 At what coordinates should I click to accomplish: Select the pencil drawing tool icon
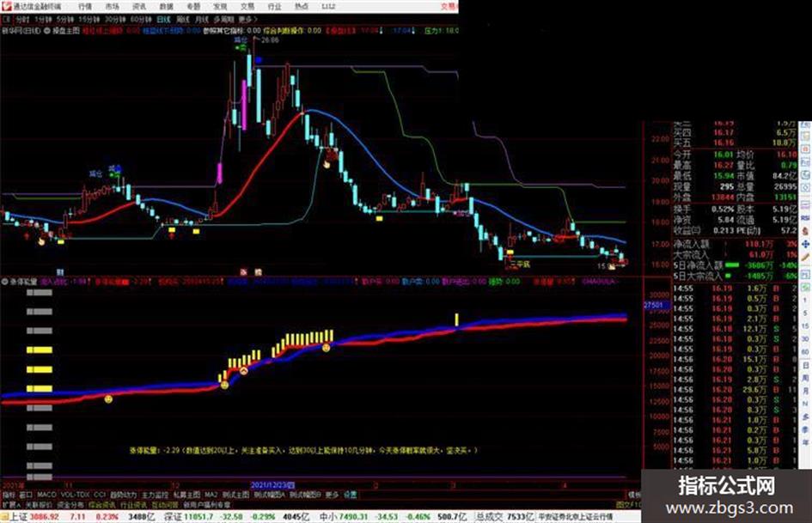(x=806, y=258)
